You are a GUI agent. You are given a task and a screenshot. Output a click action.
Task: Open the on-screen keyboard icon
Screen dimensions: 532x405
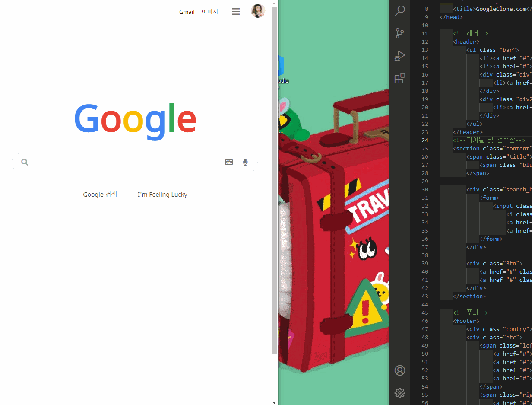coord(229,162)
